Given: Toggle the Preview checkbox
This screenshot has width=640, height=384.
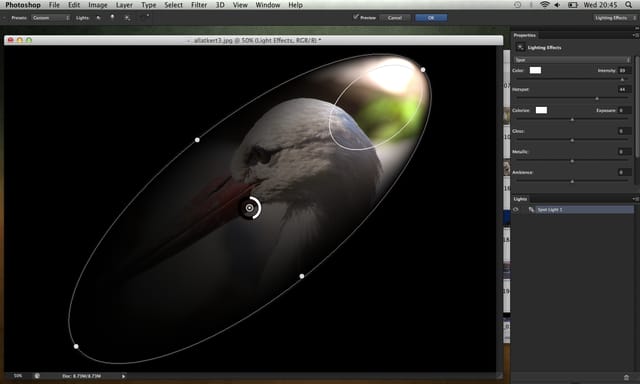Looking at the screenshot, I should (x=356, y=17).
